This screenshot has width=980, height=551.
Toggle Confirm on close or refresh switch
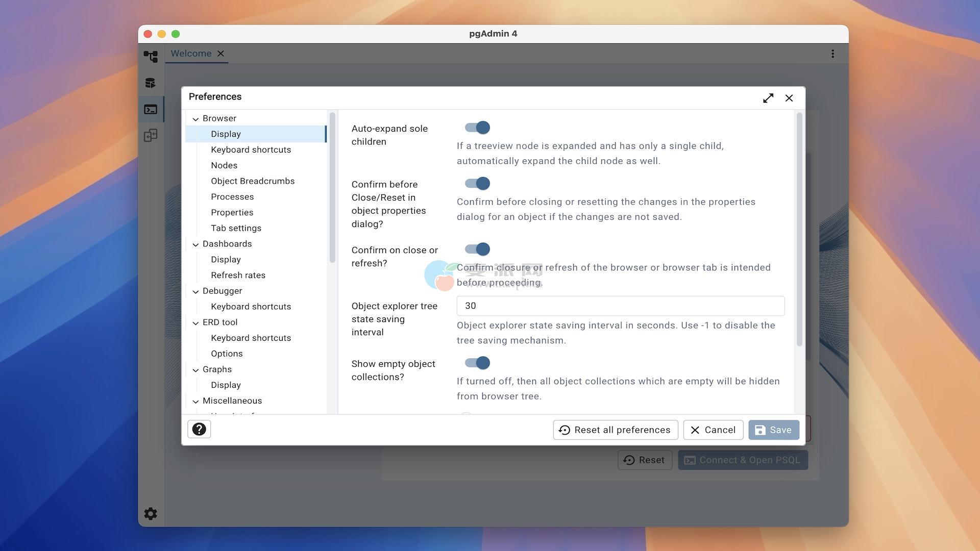[477, 249]
